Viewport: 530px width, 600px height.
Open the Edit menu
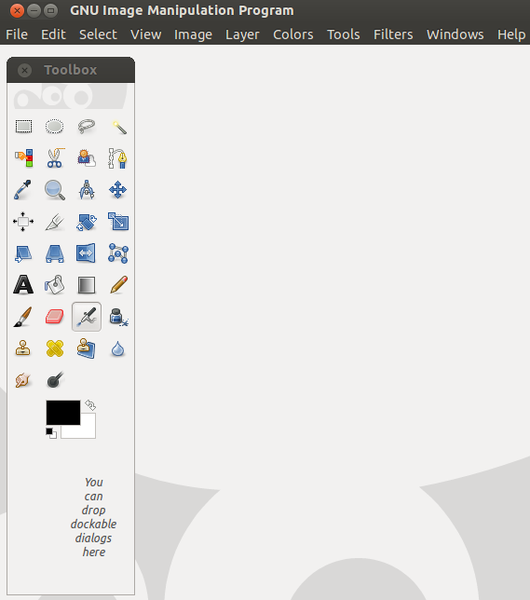point(54,35)
